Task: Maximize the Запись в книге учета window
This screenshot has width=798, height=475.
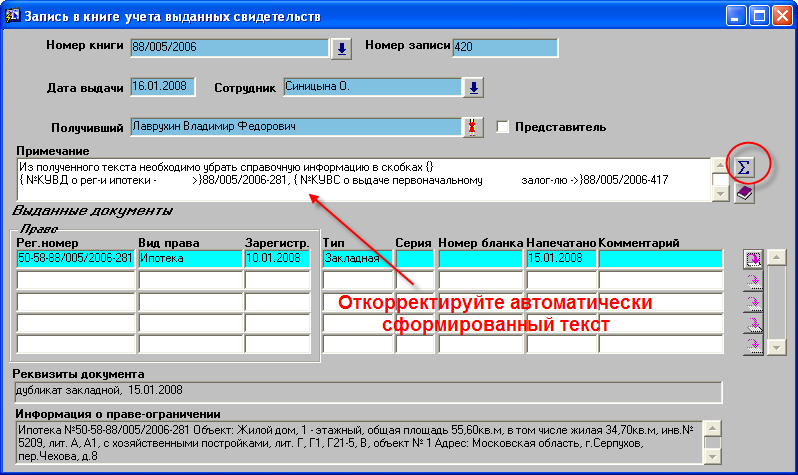Action: (x=759, y=16)
